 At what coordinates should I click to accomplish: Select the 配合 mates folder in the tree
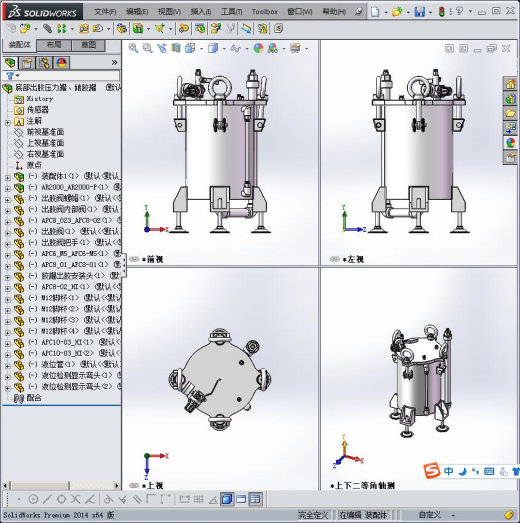[34, 398]
